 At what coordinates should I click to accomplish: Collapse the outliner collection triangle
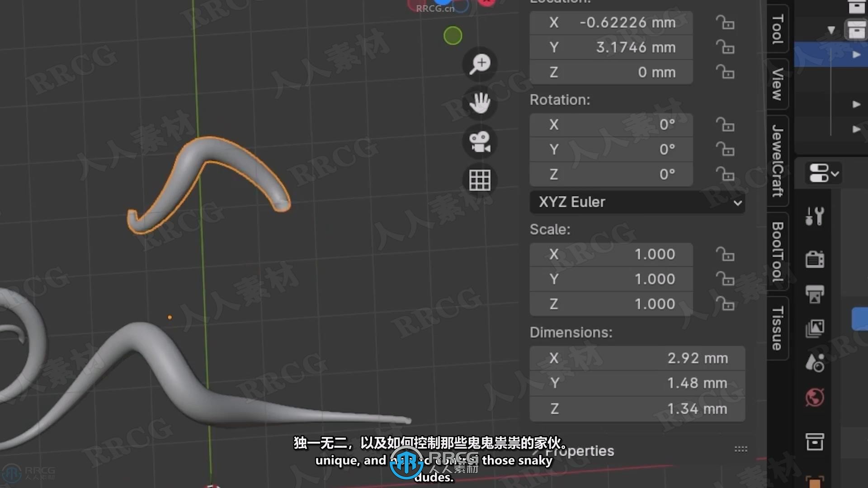tap(831, 30)
